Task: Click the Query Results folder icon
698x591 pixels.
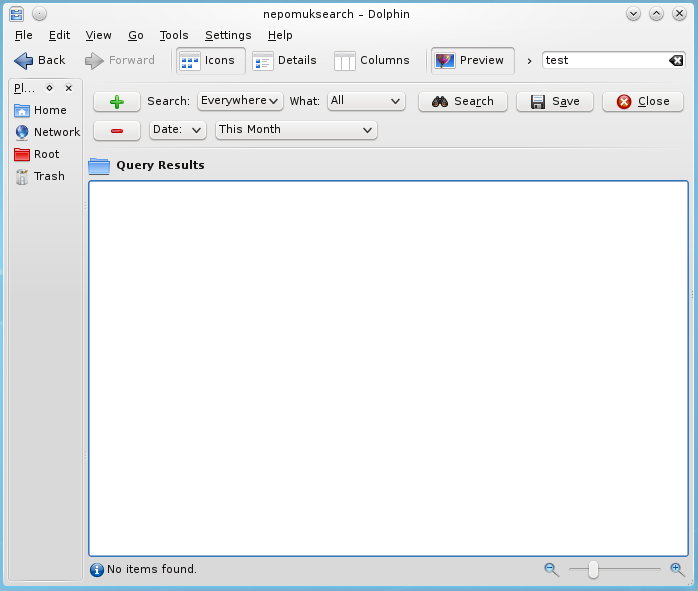Action: pos(99,166)
